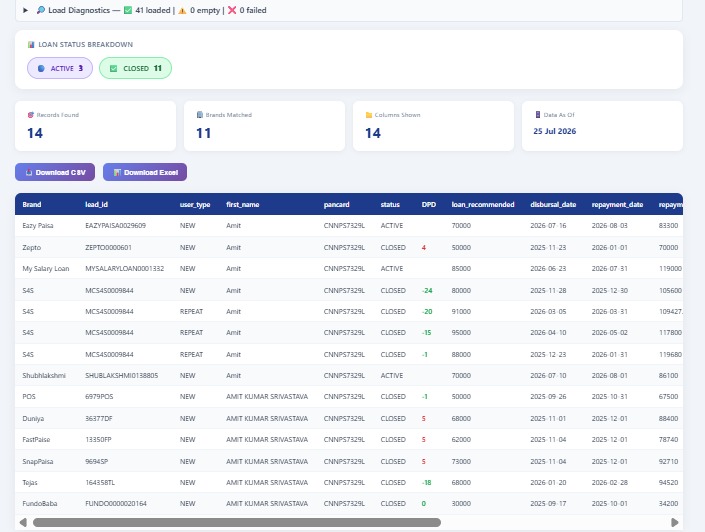Download the Excel file
Image resolution: width=705 pixels, height=532 pixels.
pos(145,172)
